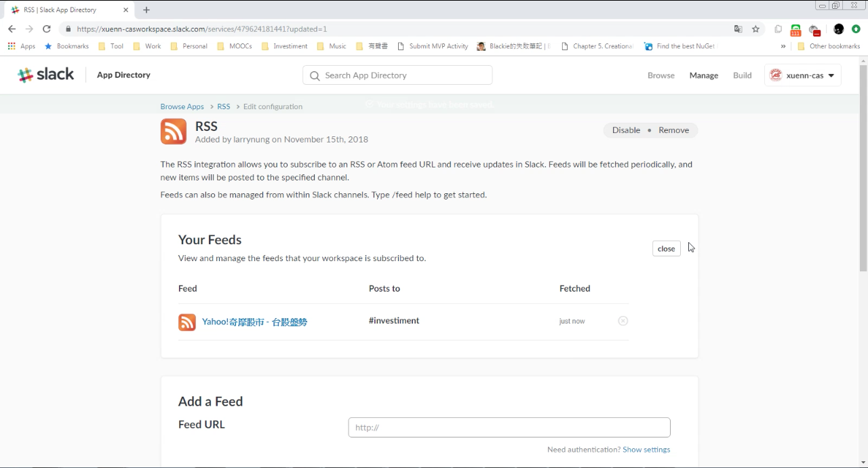
Task: Click the 'just now' fetched time
Action: click(x=572, y=321)
